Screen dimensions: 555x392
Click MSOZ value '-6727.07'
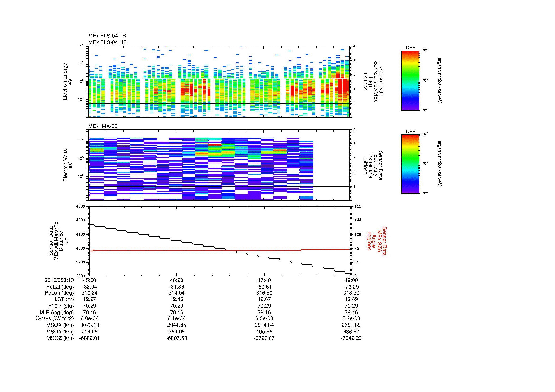click(264, 338)
